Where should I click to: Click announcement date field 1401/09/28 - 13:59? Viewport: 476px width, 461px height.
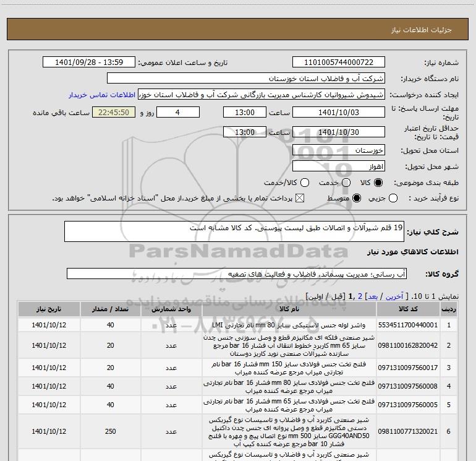click(89, 62)
